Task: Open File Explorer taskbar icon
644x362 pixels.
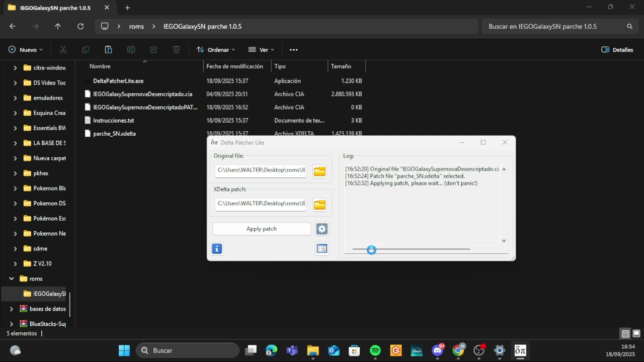Action: click(x=313, y=350)
